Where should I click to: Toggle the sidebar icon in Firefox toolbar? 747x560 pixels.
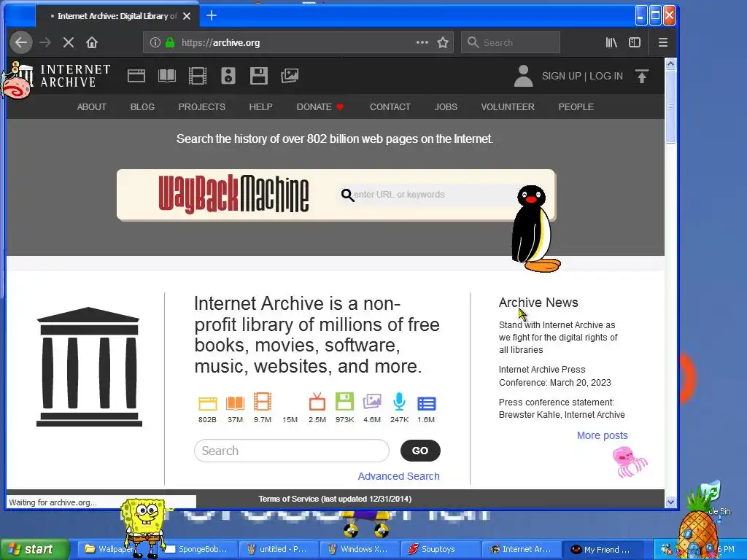click(x=635, y=42)
